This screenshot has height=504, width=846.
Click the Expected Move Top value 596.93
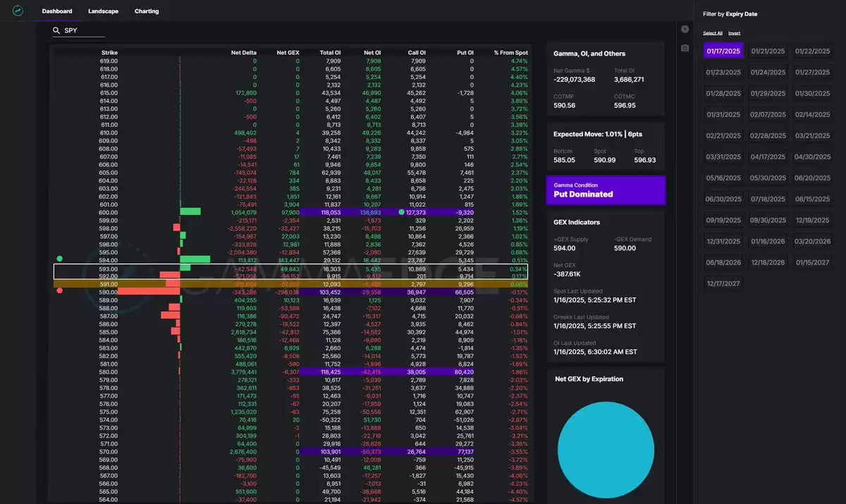point(645,160)
